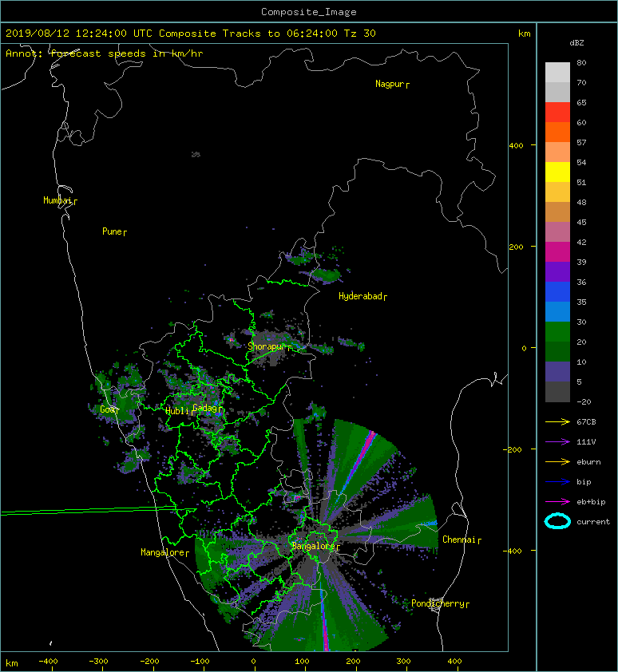Click the yellow 51-54 dBZ swatch
The width and height of the screenshot is (618, 672).
click(557, 172)
